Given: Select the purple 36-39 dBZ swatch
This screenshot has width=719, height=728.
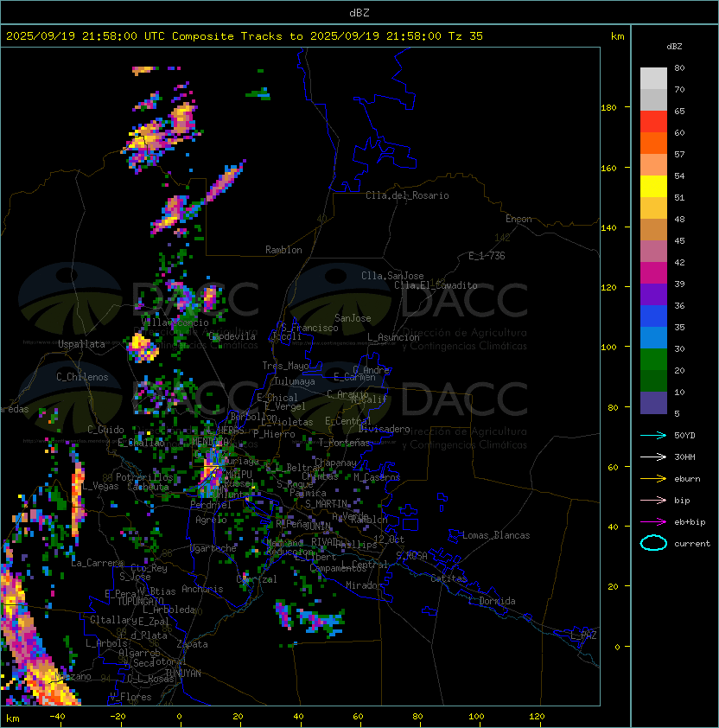Looking at the screenshot, I should coord(653,295).
